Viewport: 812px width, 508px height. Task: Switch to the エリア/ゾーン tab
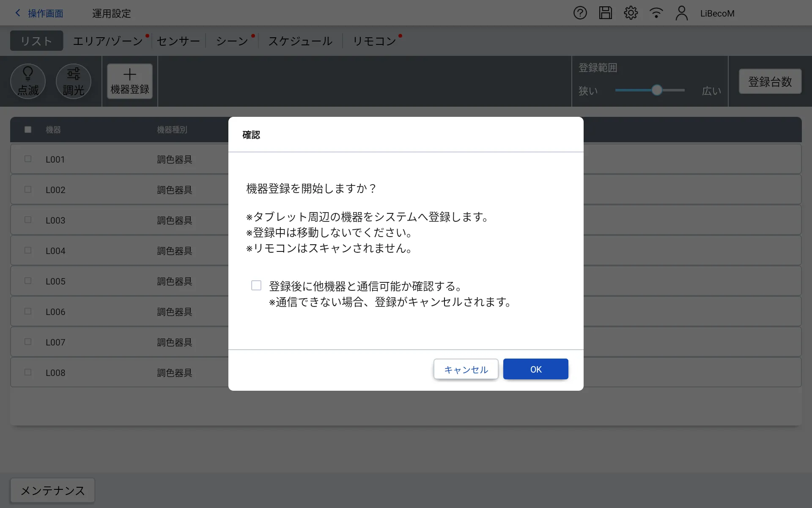pos(108,41)
